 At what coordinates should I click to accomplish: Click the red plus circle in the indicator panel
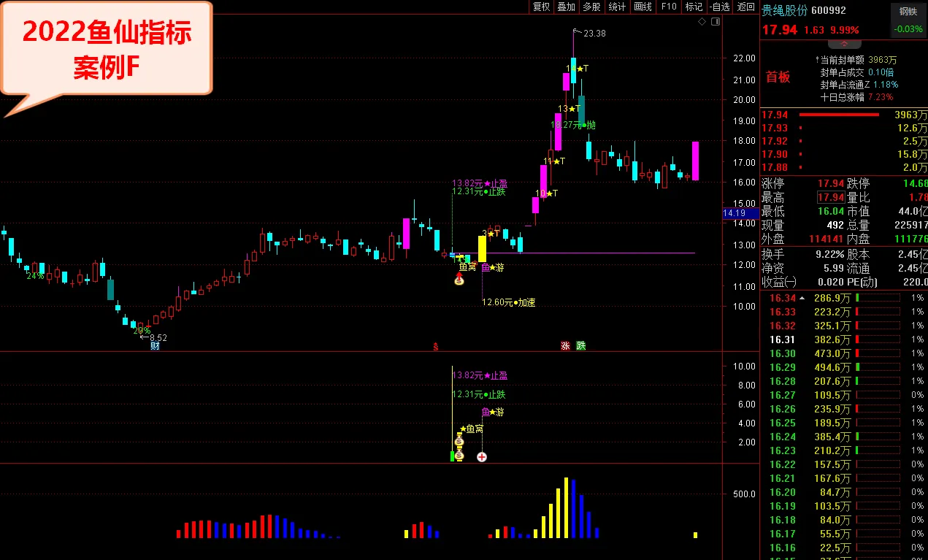(x=482, y=457)
